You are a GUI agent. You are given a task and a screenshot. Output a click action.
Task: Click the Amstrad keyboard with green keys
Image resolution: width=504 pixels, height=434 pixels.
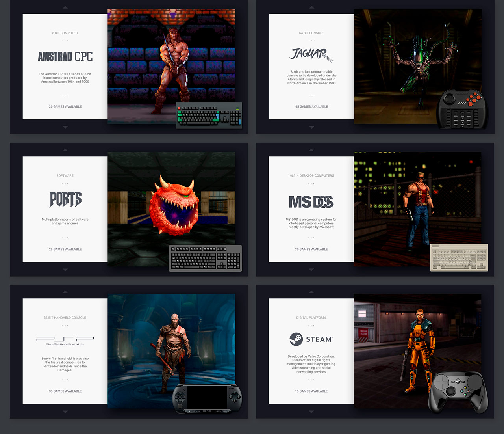(209, 115)
